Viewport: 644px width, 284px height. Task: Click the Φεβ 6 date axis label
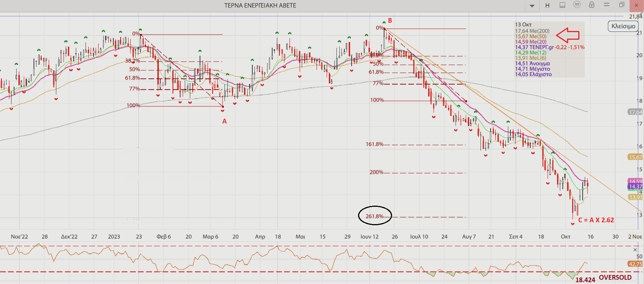click(x=164, y=237)
